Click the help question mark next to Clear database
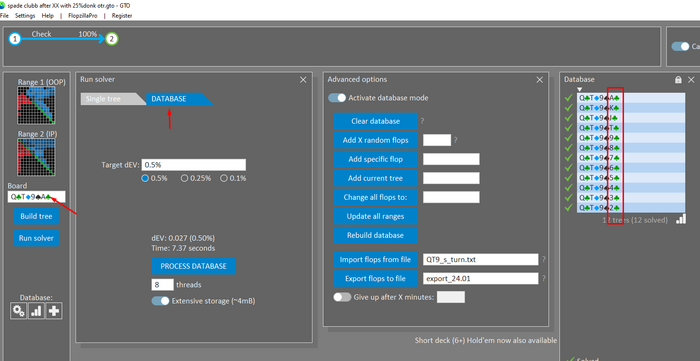Screen dimensions: 700x361 click(x=422, y=121)
